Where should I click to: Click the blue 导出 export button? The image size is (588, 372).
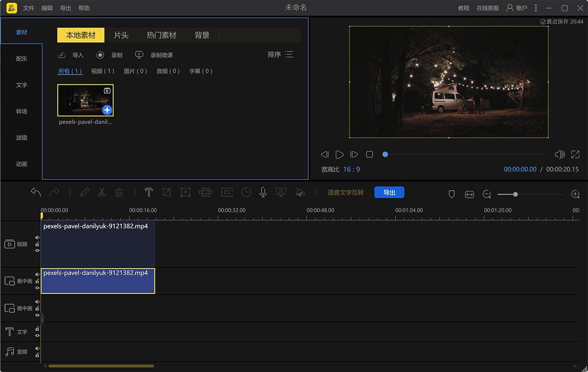389,193
